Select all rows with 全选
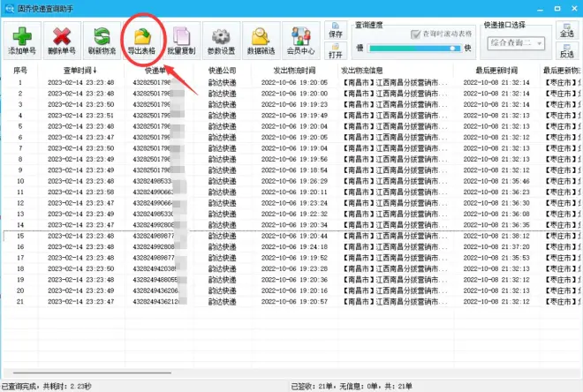583x392 pixels. pyautogui.click(x=567, y=34)
